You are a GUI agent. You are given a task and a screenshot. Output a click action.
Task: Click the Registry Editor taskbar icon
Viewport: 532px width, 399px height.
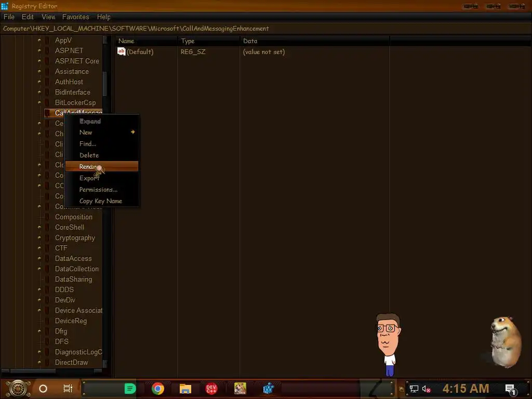[x=269, y=389]
